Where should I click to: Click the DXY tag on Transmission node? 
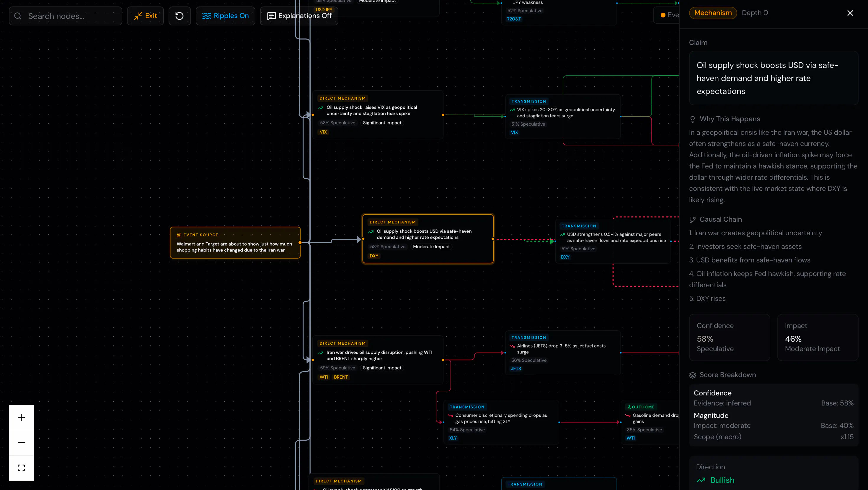click(x=565, y=257)
